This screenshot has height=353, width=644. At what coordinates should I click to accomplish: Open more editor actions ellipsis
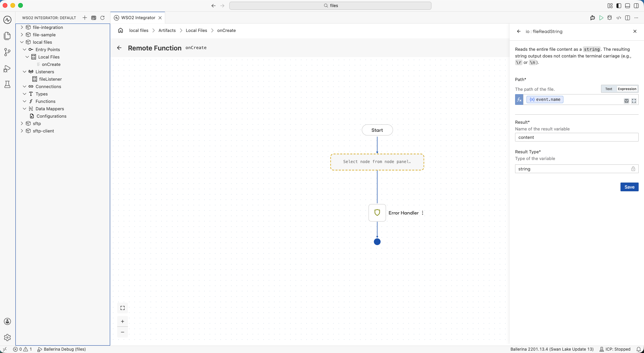click(636, 18)
